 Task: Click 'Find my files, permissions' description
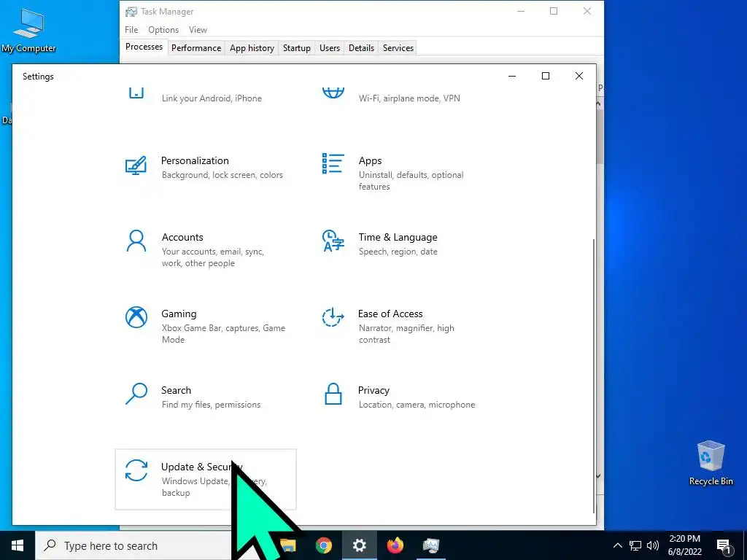pos(211,404)
